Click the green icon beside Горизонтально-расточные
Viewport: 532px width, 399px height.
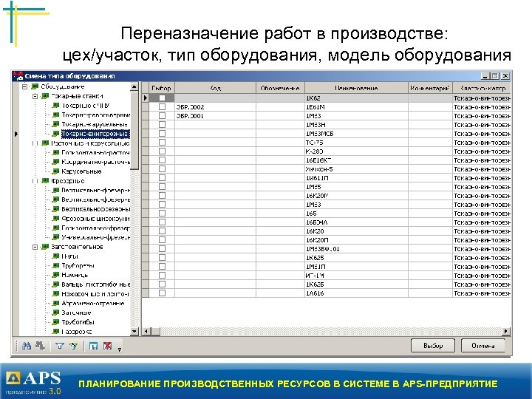[55, 153]
